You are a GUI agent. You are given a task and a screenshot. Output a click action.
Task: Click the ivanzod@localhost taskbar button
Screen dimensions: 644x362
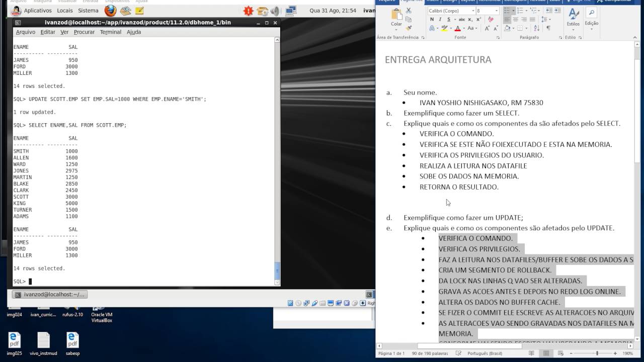[x=50, y=295]
